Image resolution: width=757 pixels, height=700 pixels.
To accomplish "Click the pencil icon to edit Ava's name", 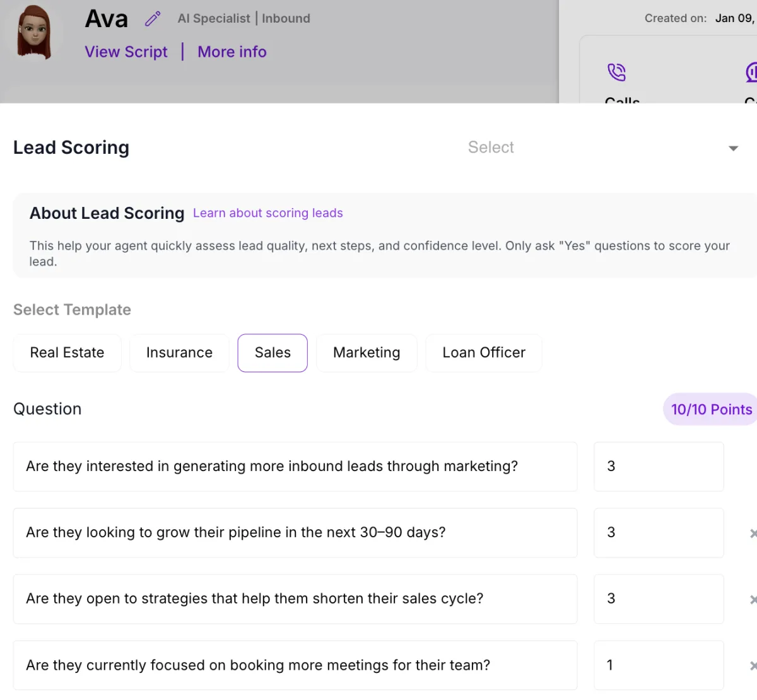I will (152, 19).
